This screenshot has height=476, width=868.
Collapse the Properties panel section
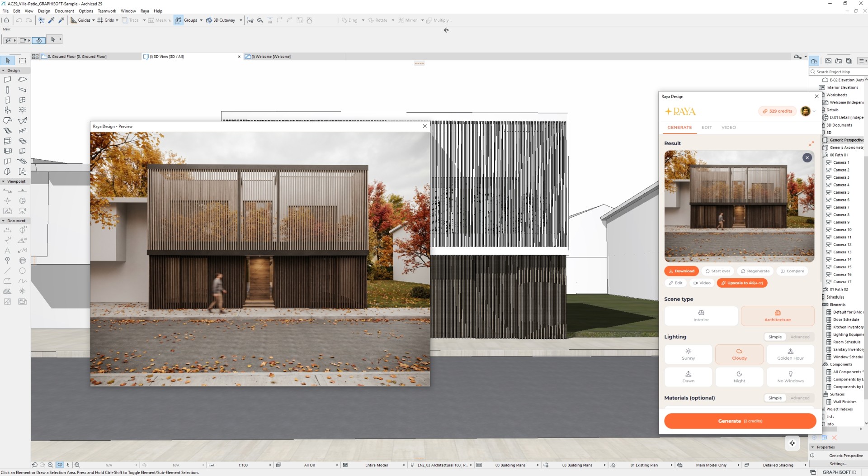pyautogui.click(x=812, y=447)
